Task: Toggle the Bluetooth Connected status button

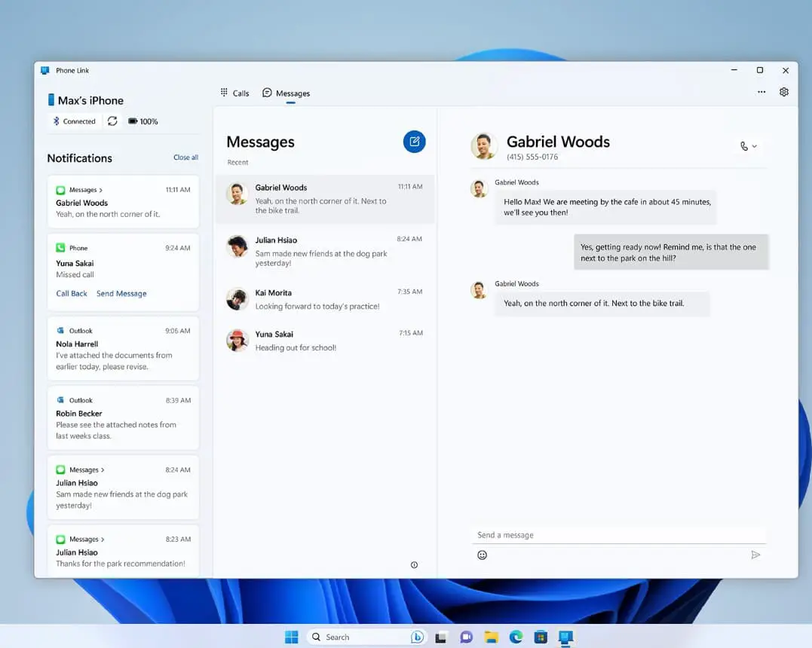Action: (75, 121)
